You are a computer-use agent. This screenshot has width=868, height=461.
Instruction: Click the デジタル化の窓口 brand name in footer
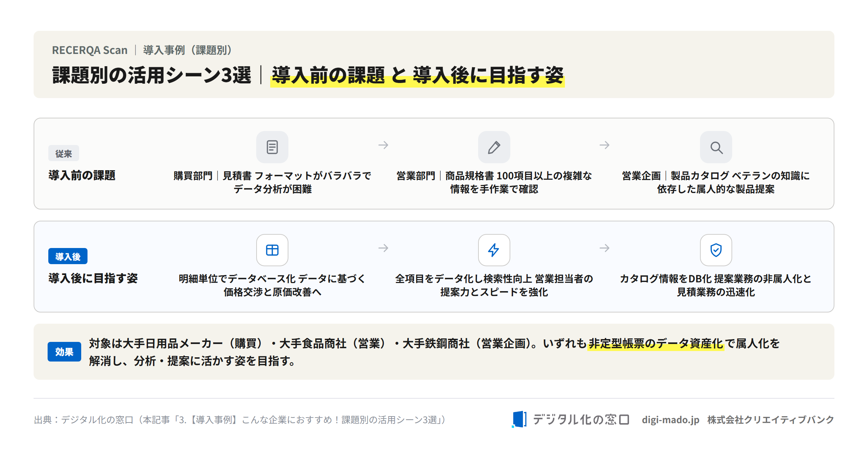pos(581,419)
